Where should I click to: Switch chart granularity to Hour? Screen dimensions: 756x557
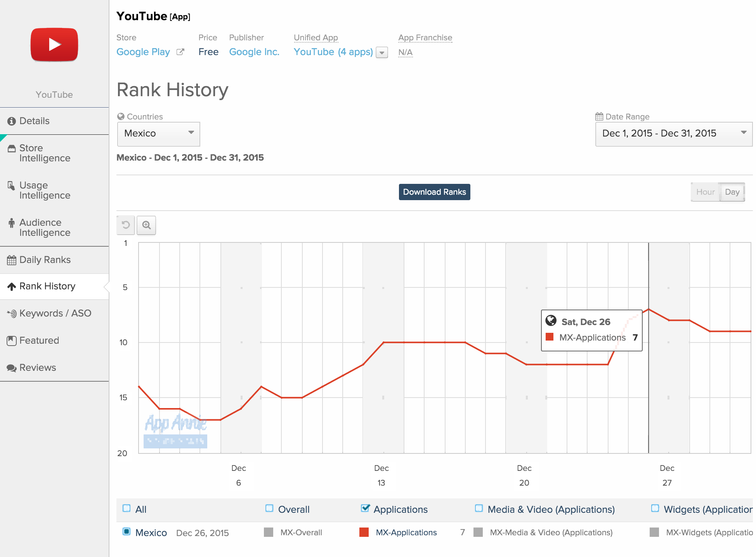[x=705, y=192]
